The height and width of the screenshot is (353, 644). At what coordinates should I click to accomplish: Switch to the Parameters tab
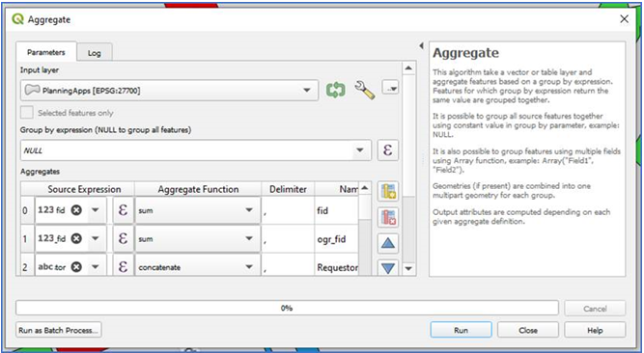tap(46, 52)
